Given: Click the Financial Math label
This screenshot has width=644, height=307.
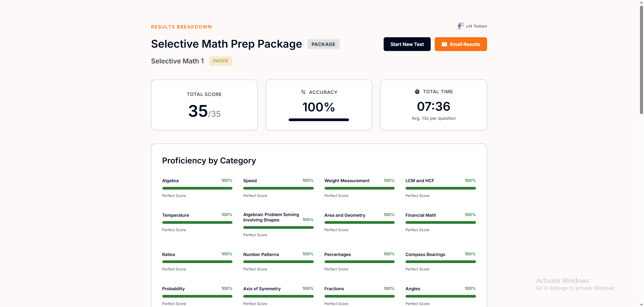Looking at the screenshot, I should pyautogui.click(x=421, y=215).
